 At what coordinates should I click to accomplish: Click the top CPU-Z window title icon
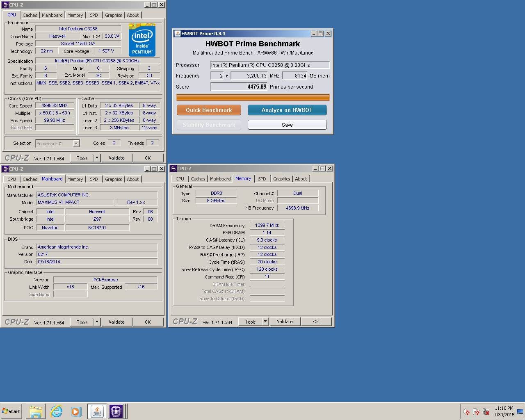pos(5,5)
